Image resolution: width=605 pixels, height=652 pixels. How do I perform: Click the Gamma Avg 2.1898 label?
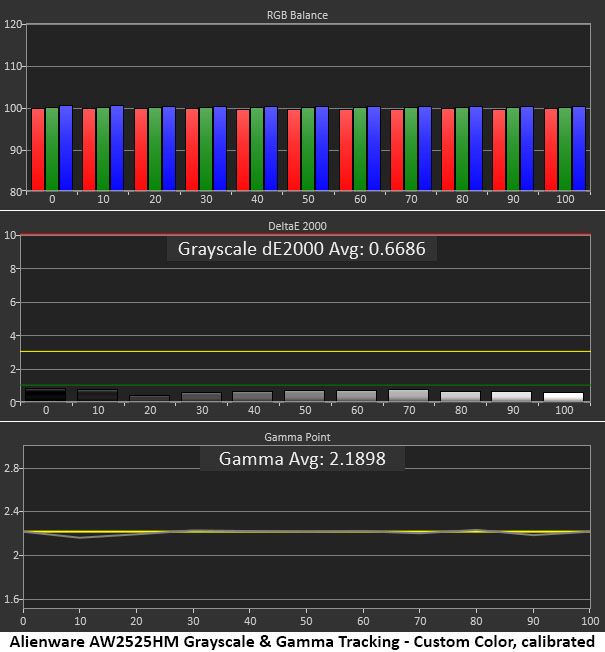point(302,459)
